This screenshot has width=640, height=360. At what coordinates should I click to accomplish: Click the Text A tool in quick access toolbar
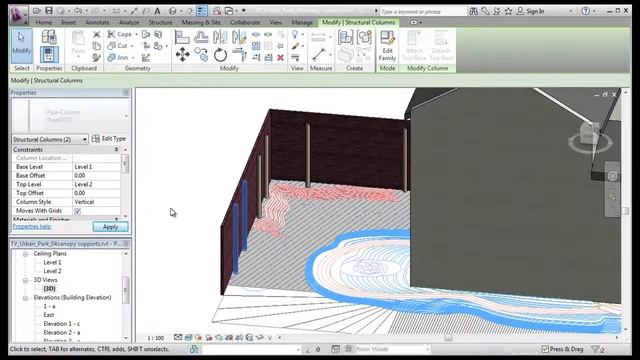(157, 11)
